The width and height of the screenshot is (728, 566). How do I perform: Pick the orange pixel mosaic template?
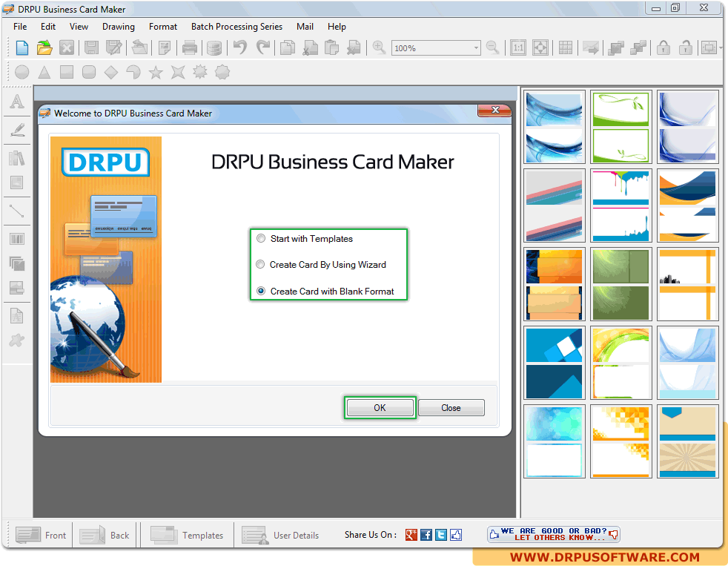pos(621,441)
